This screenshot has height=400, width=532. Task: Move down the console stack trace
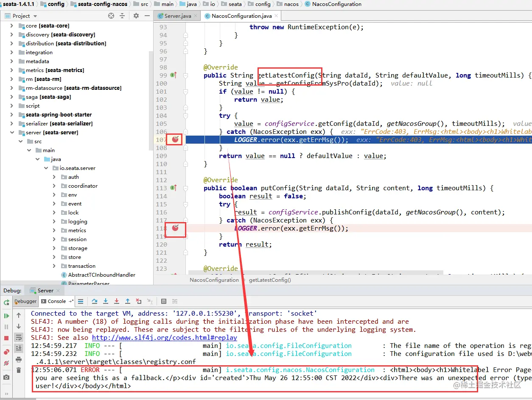coord(19,326)
